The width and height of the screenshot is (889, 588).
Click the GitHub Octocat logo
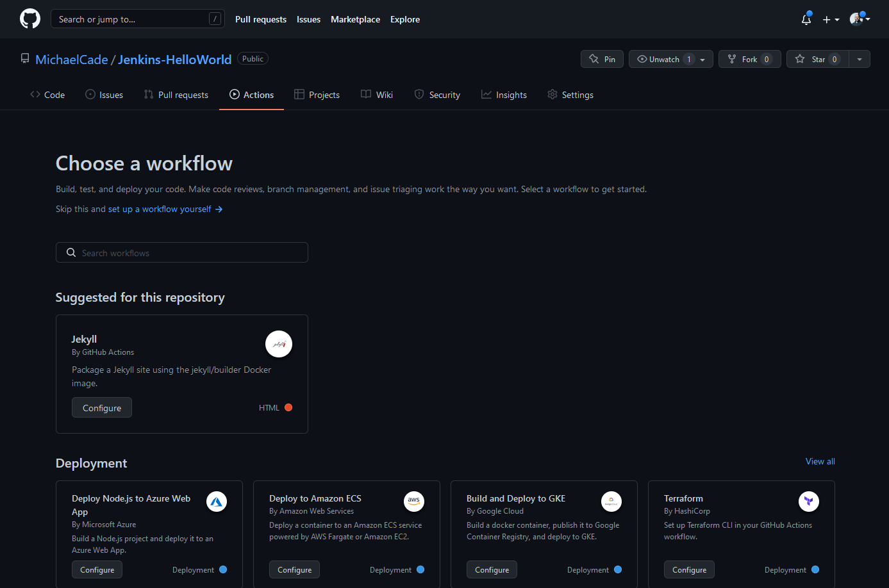[x=30, y=19]
